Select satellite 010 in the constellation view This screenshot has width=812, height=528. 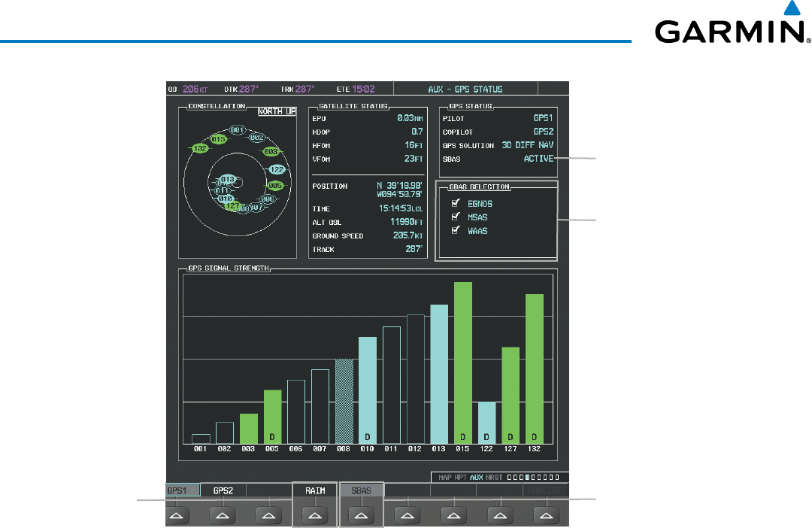tap(225, 199)
